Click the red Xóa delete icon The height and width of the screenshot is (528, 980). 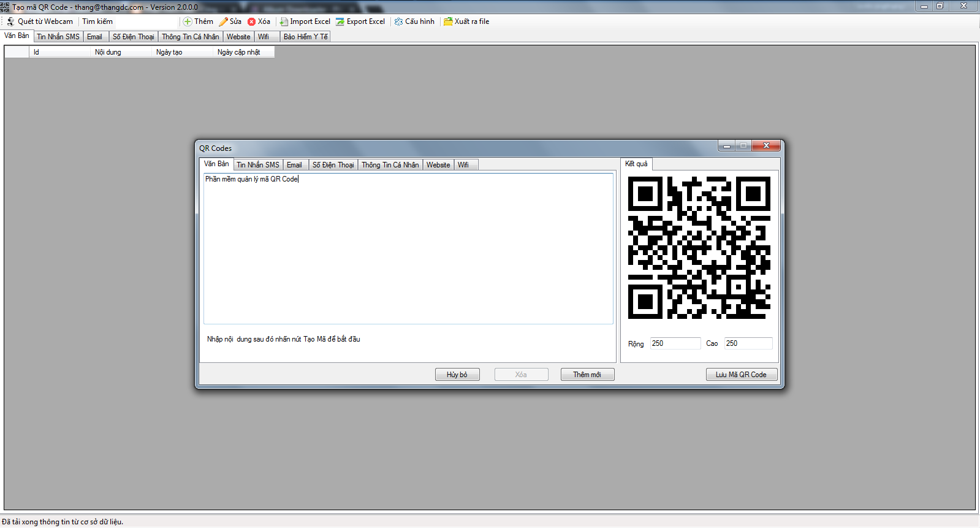pos(251,21)
